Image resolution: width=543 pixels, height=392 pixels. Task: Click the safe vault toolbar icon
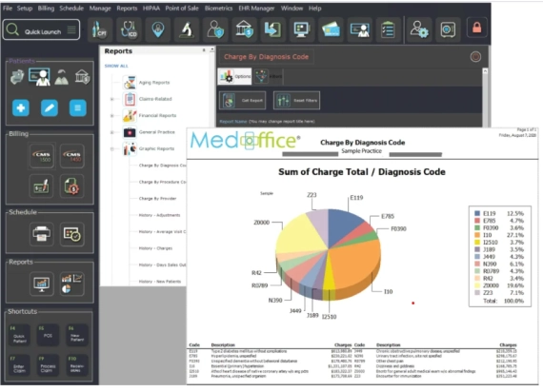448,29
